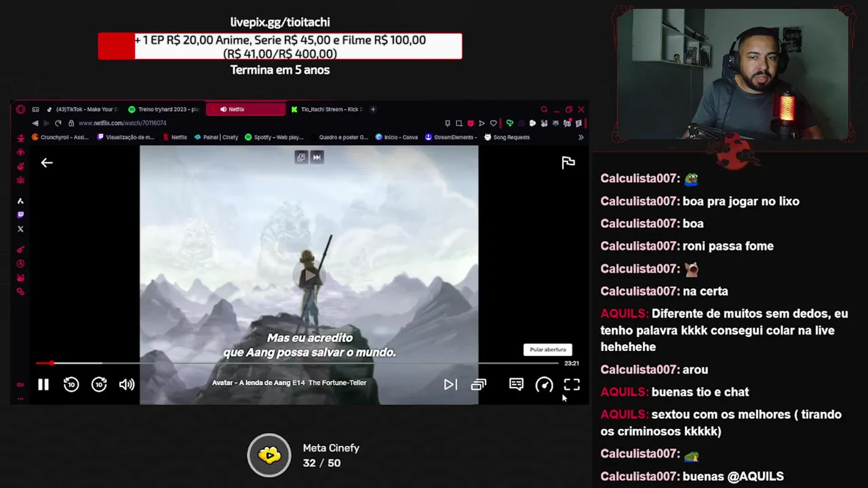Expand hidden bookmarks chevron
The image size is (868, 488).
[580, 137]
